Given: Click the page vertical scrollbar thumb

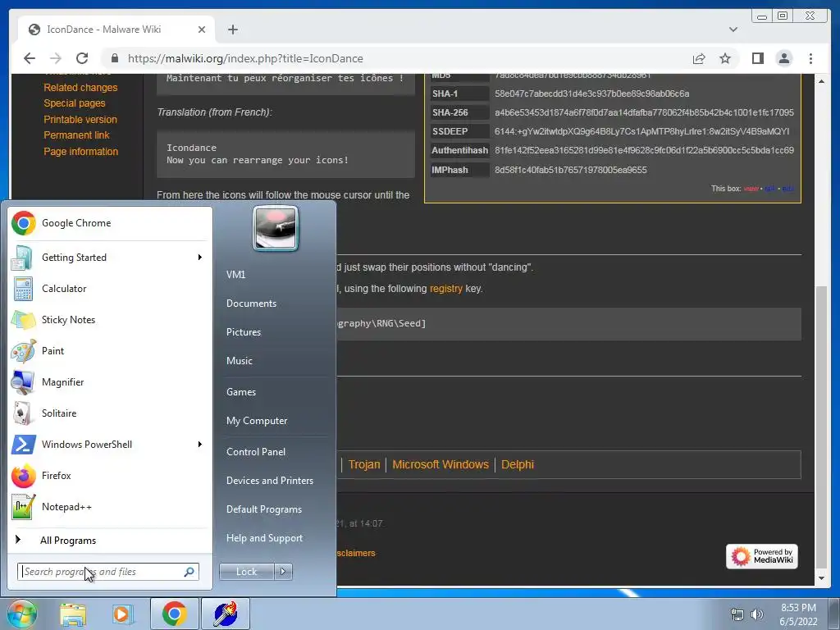Looking at the screenshot, I should coord(821,427).
